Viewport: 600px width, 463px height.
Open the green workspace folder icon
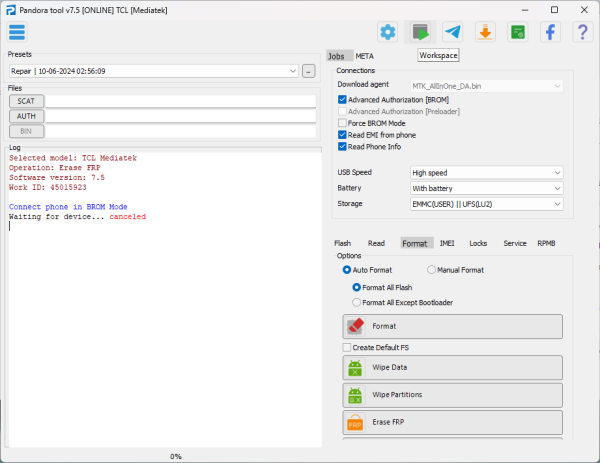[518, 32]
